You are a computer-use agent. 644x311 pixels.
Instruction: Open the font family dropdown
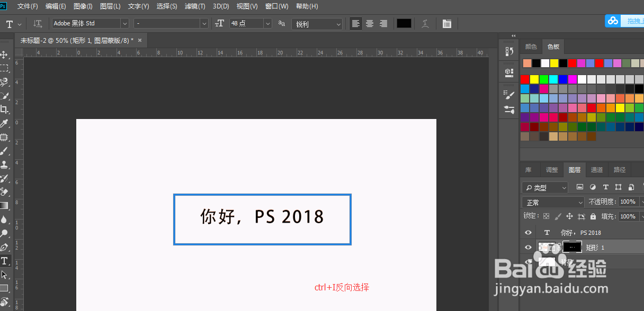tap(125, 23)
